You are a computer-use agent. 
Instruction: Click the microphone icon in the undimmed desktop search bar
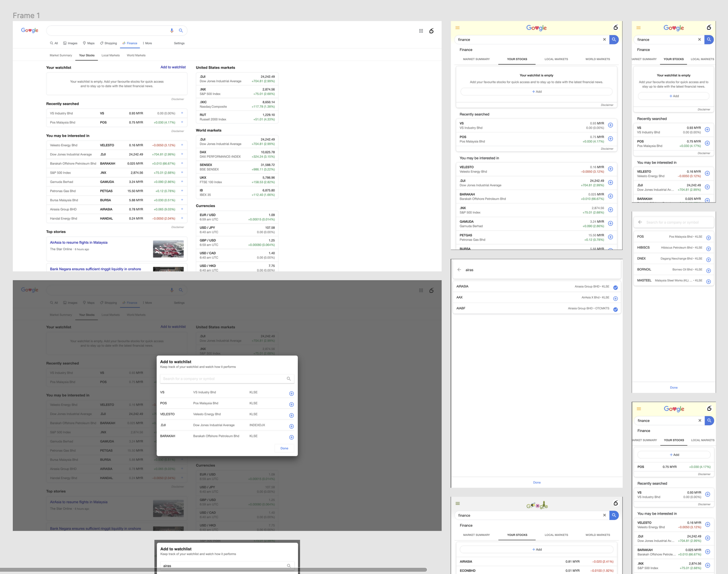click(x=172, y=31)
